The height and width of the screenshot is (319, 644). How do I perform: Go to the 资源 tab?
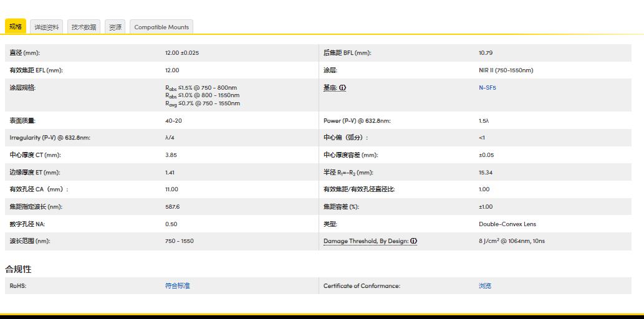coord(115,27)
